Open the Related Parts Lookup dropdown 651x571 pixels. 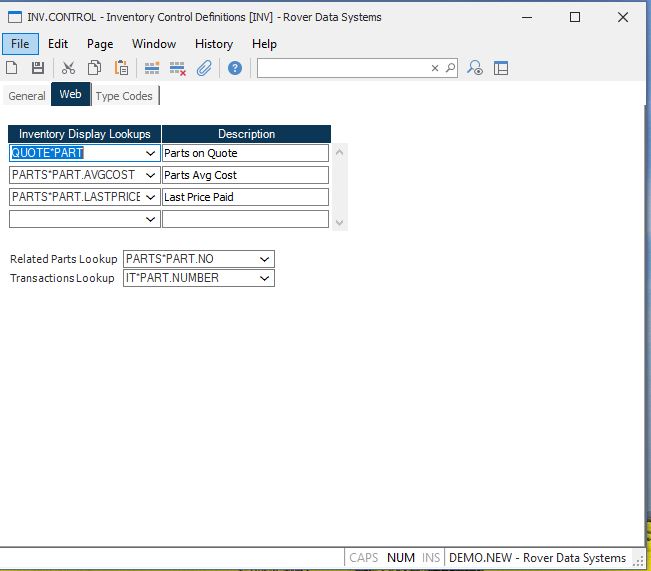click(264, 259)
